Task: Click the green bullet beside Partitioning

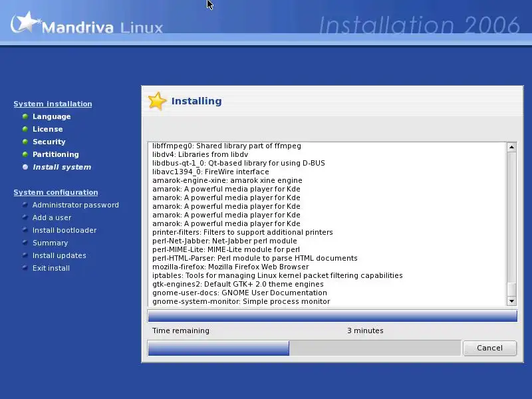Action: 25,154
